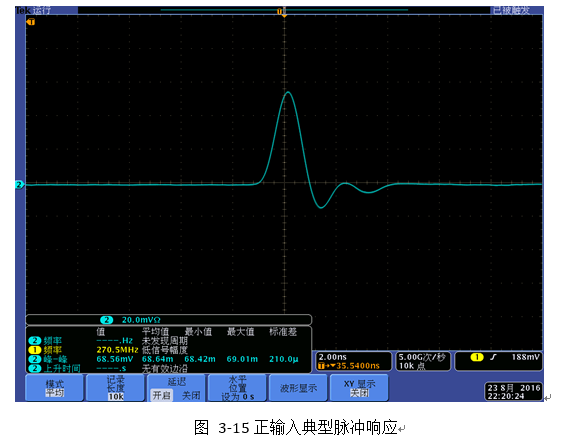The image size is (561, 438).
Task: Turn delay on with 开启
Action: click(162, 395)
